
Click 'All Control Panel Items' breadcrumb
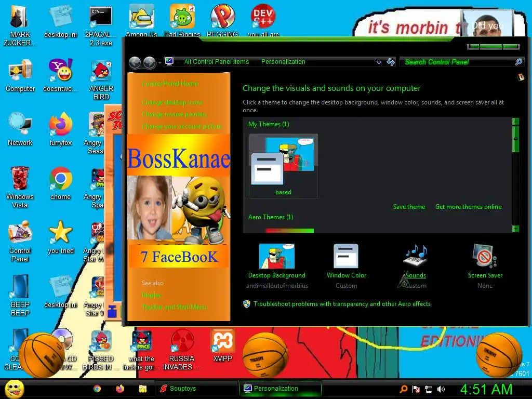pos(217,62)
